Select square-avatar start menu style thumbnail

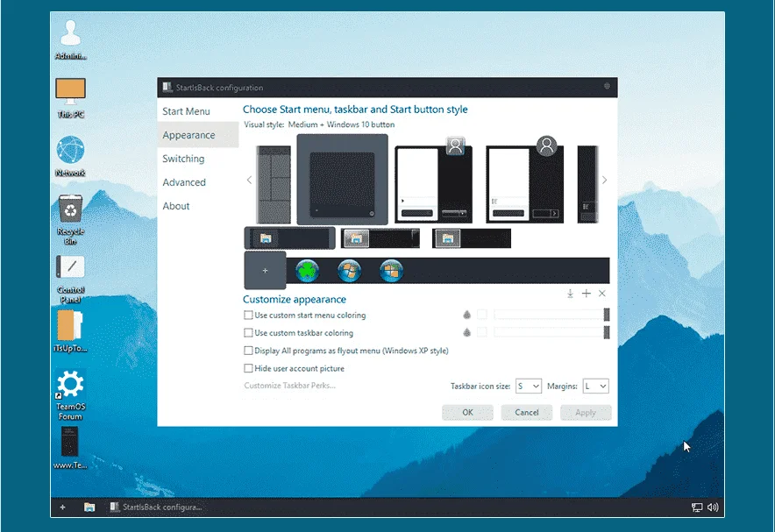[x=433, y=181]
